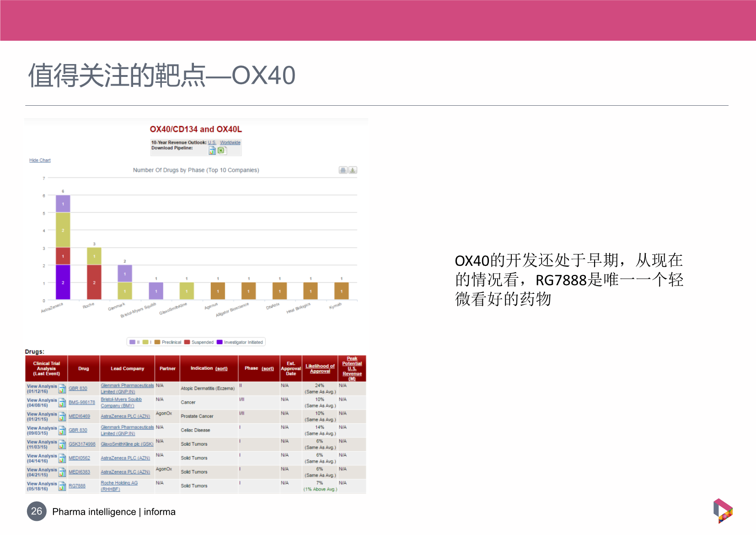The image size is (756, 535).
Task: Click View Analysis (04/08/16) link
Action: 42,403
